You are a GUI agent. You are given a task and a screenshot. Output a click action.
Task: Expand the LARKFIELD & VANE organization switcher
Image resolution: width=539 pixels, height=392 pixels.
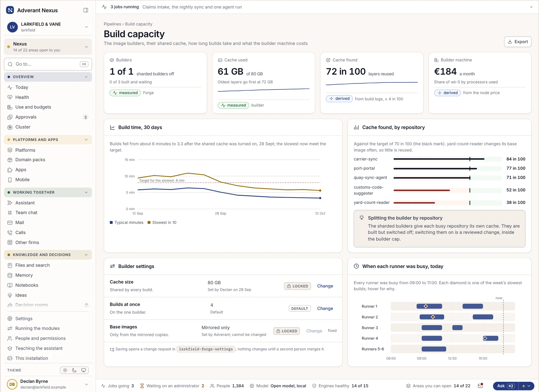(48, 27)
